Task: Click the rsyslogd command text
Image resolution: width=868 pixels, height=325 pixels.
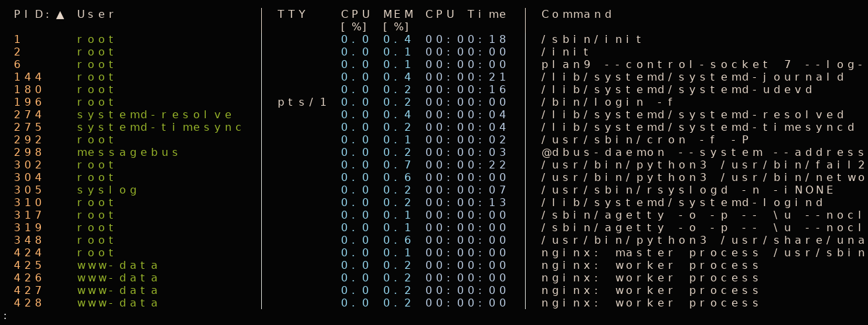Action: click(x=688, y=190)
